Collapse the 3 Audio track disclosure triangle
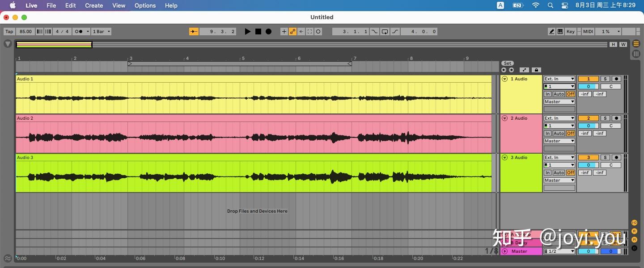 coord(504,157)
